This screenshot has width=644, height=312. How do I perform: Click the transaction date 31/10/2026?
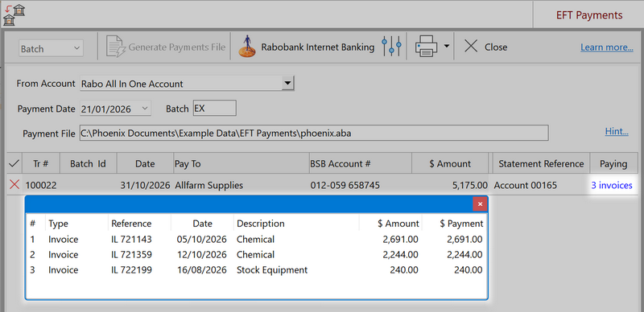145,185
